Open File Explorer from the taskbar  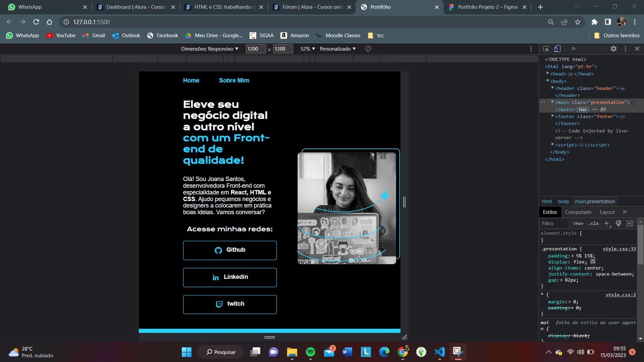click(x=292, y=352)
